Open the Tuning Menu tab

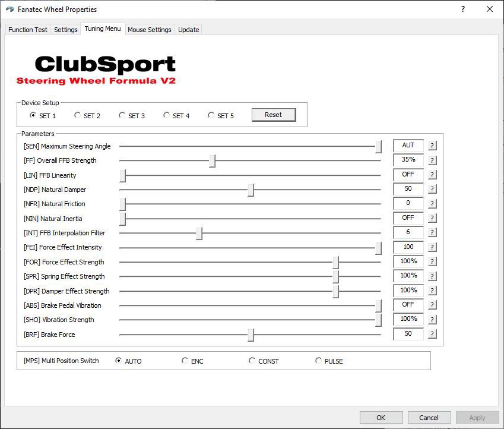pyautogui.click(x=103, y=29)
